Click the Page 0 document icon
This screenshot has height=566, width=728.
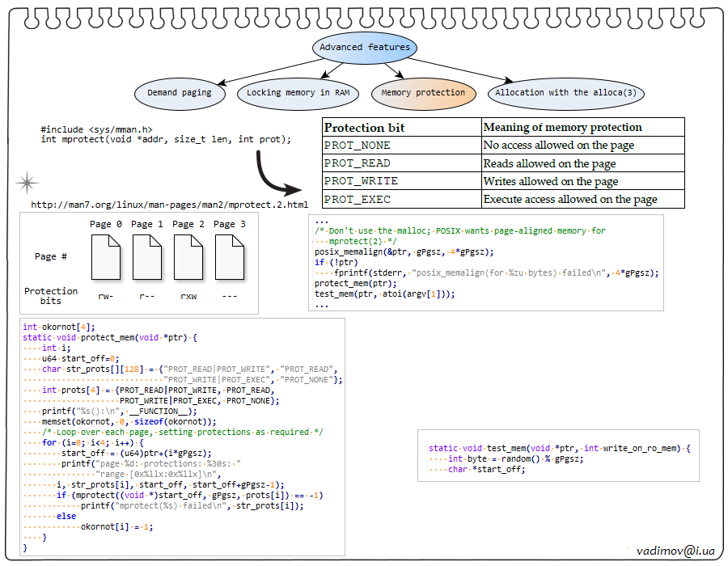point(106,257)
